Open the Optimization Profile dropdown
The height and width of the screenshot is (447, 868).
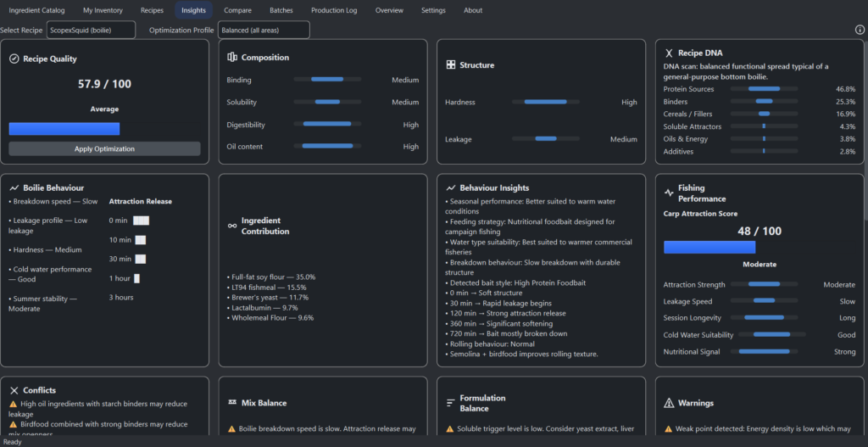tap(263, 30)
